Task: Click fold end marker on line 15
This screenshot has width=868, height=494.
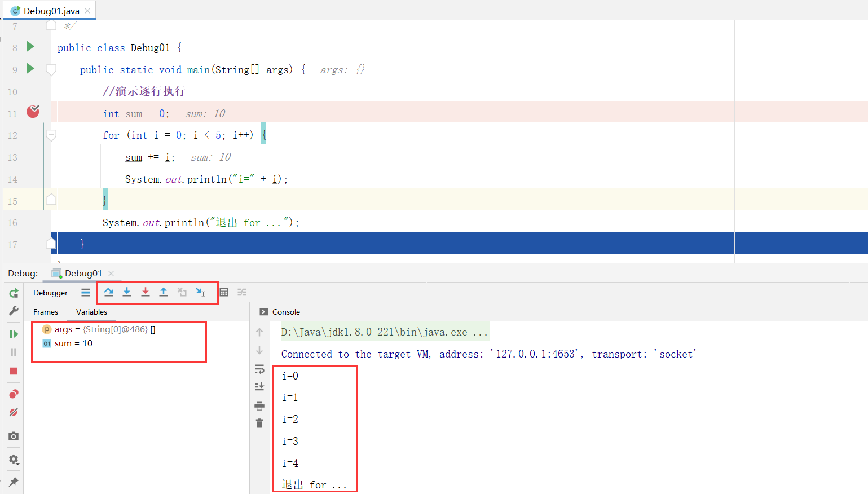Action: 51,199
